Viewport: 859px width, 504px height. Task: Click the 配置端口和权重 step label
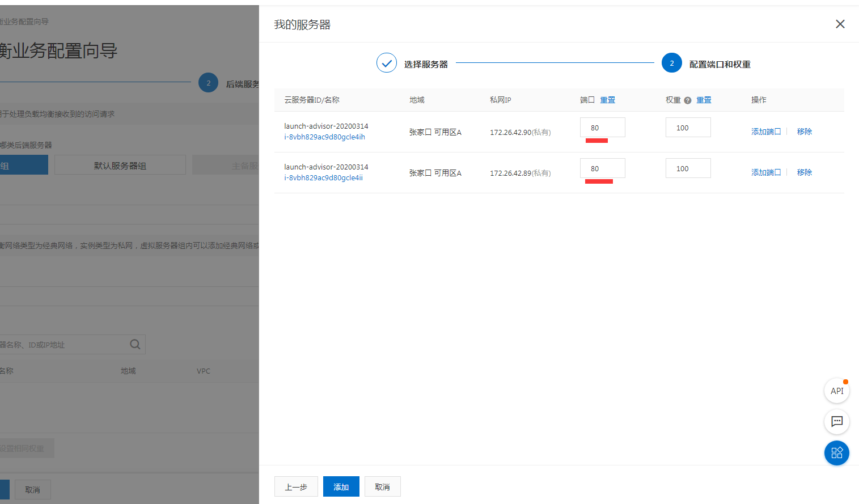click(720, 64)
